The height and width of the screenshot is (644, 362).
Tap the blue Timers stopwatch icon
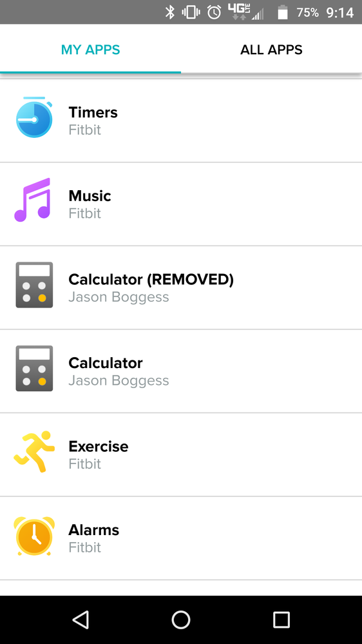click(35, 117)
